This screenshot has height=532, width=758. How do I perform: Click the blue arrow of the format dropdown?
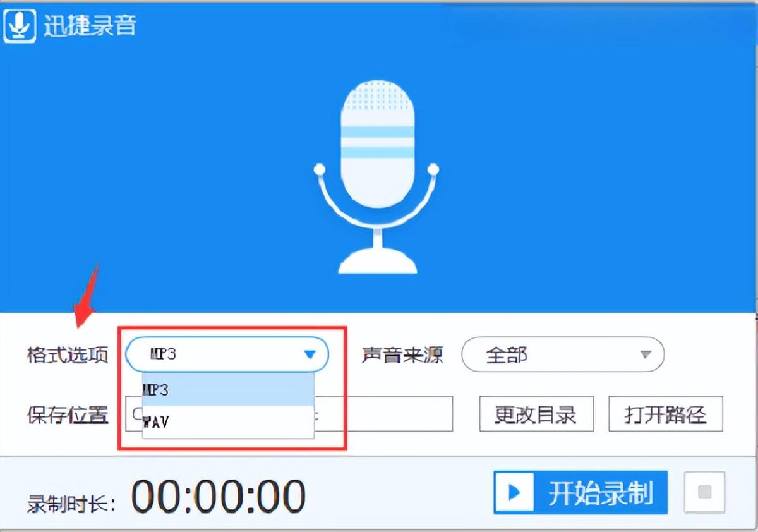(310, 354)
